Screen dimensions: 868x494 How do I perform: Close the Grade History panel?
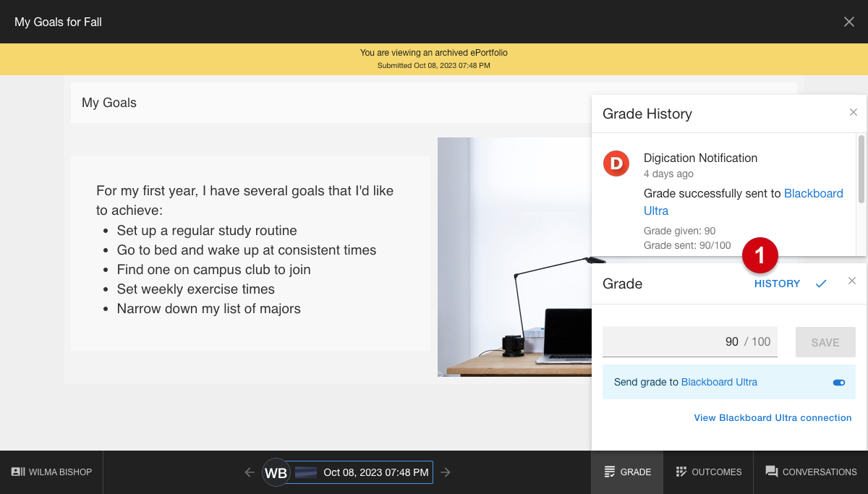point(854,112)
